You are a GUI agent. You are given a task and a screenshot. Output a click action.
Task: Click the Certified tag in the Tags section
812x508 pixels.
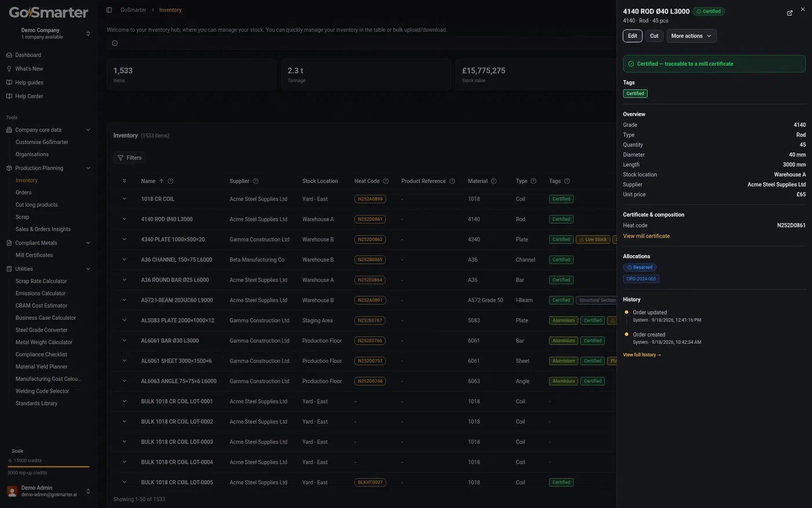635,93
